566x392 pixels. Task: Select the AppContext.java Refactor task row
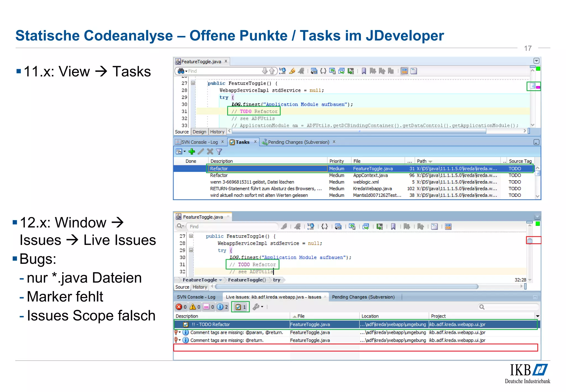[354, 175]
